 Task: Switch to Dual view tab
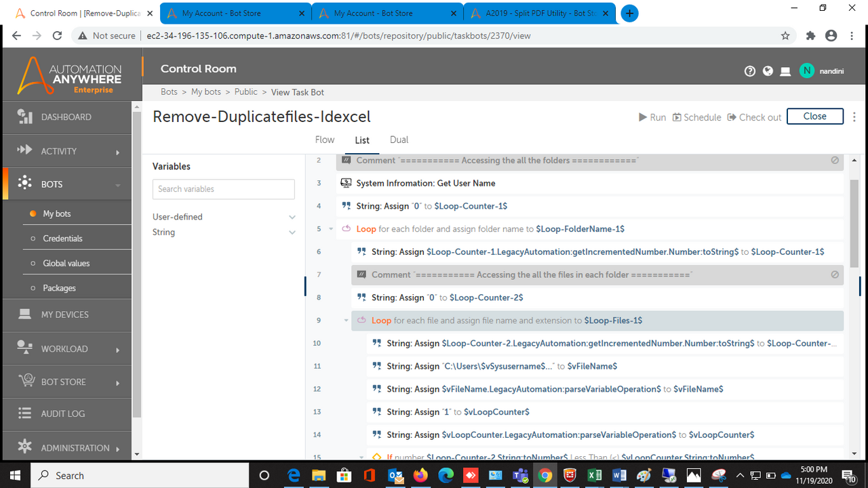[399, 140]
